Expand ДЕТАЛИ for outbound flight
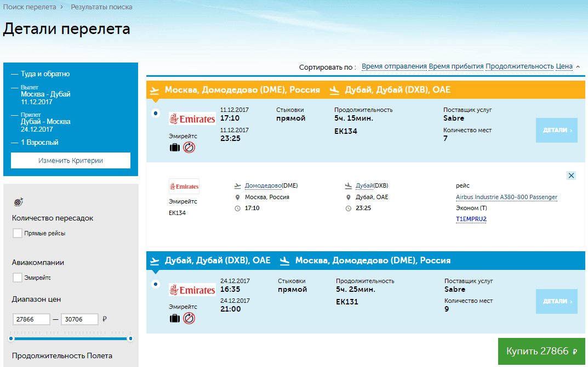The image size is (588, 367). [x=556, y=131]
